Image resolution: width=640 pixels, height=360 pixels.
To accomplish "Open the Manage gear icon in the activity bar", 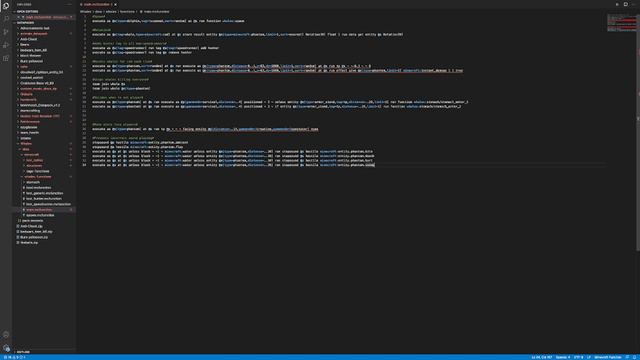I will tap(6, 348).
